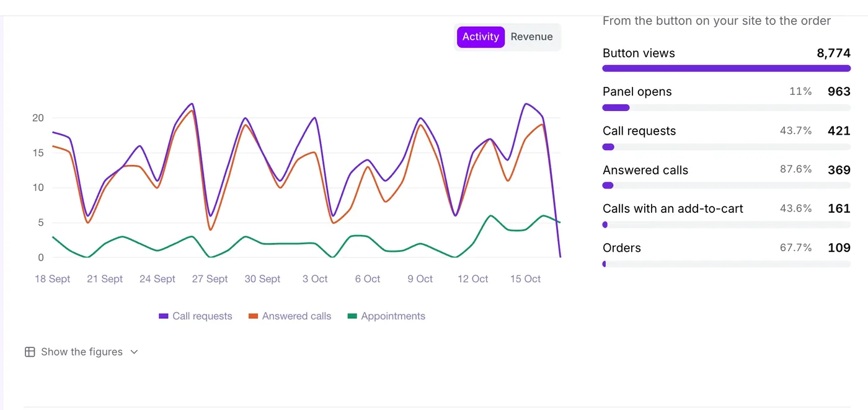Viewport: 868px width, 410px height.
Task: Click the Call requests funnel label
Action: coord(639,131)
